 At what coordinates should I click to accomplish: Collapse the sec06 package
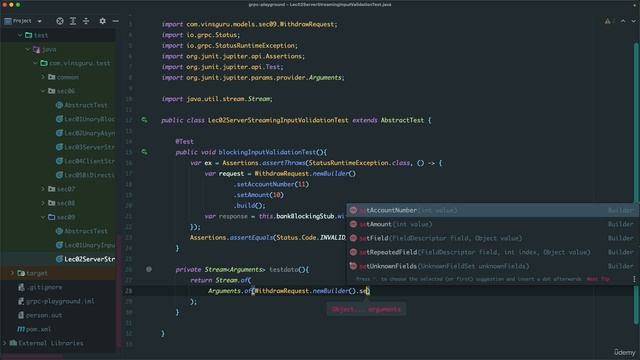(x=43, y=91)
